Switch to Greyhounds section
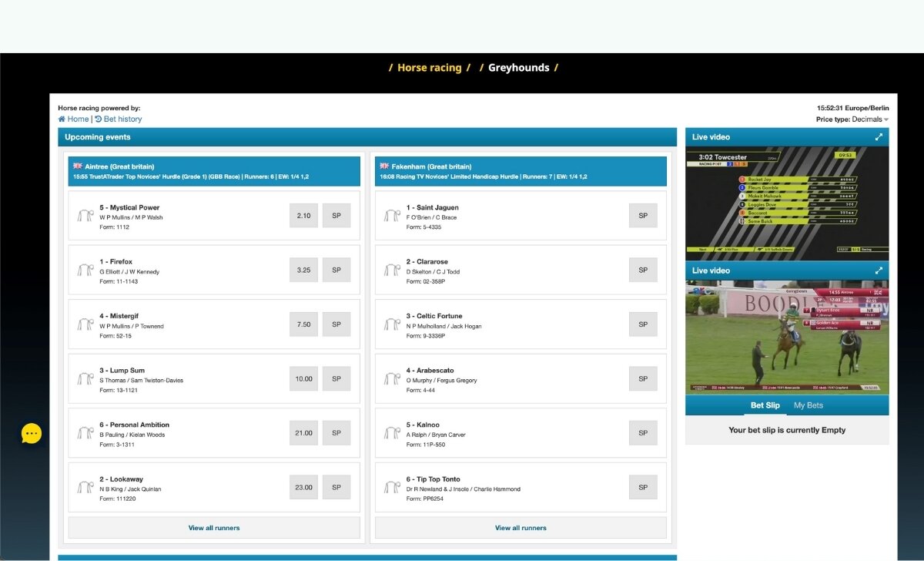 tap(519, 68)
